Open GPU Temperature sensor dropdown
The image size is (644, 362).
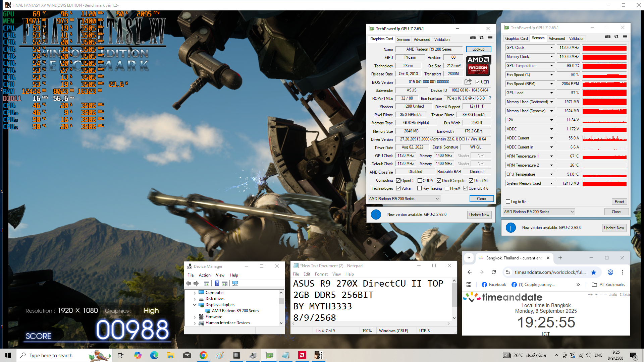[x=551, y=66]
